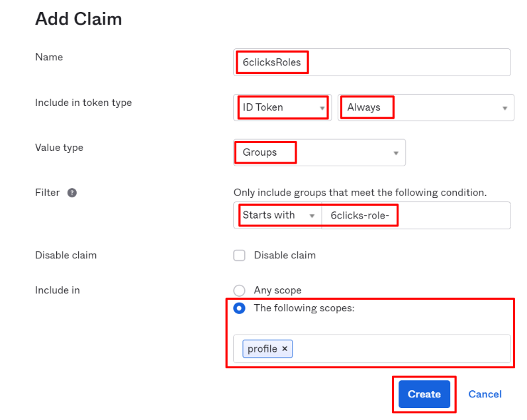Click the Any scope label text
527x420 pixels.
(277, 290)
